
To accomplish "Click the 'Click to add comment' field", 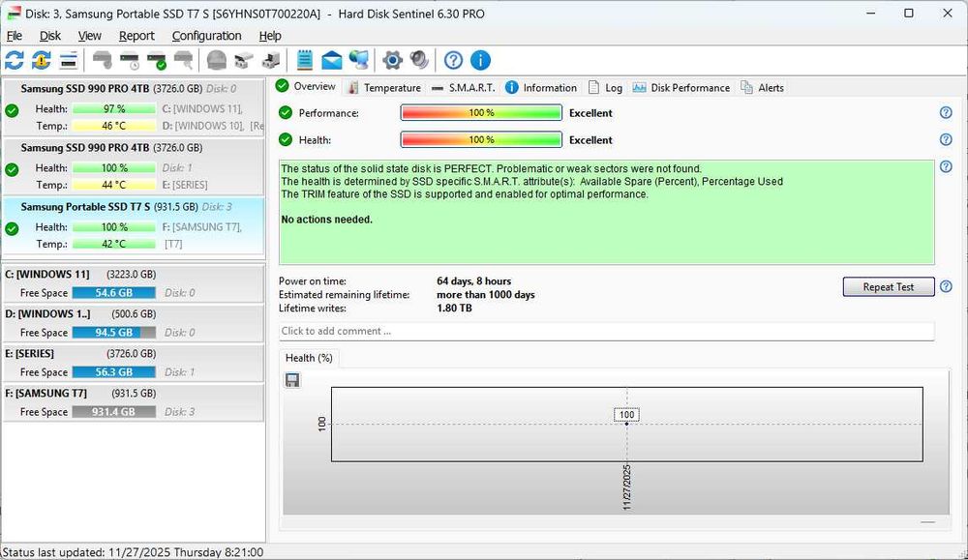I will click(x=606, y=331).
